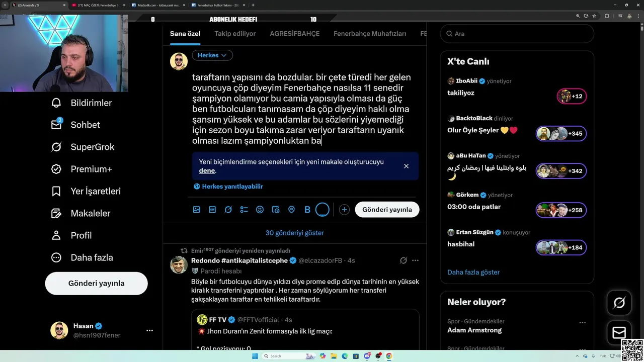Open options for Adam Armstrong trend
This screenshot has width=644, height=362.
582,322
